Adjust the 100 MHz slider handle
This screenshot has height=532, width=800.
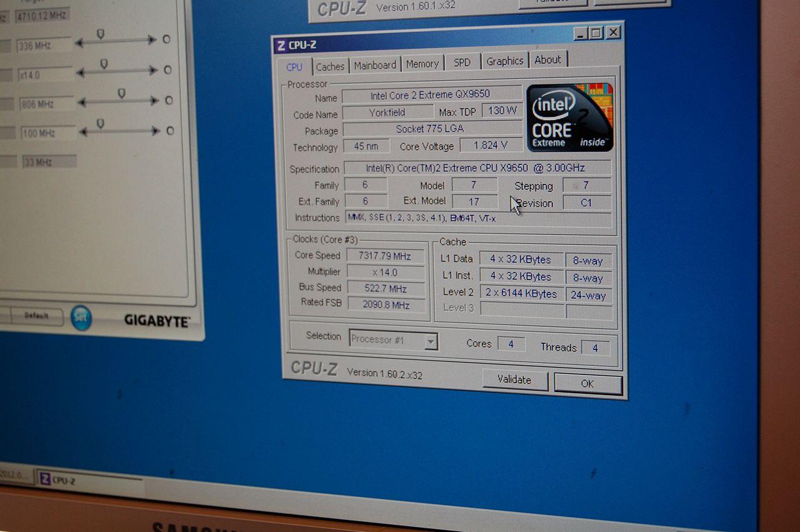[x=100, y=124]
